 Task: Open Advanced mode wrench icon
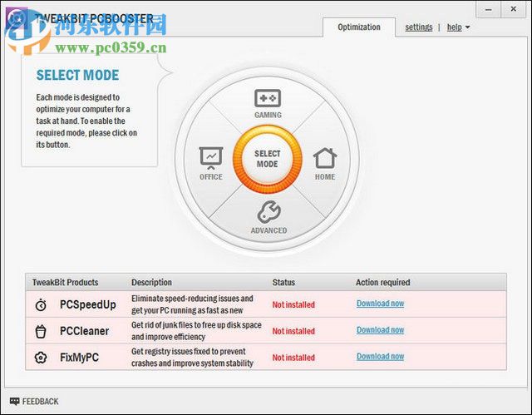click(x=268, y=212)
